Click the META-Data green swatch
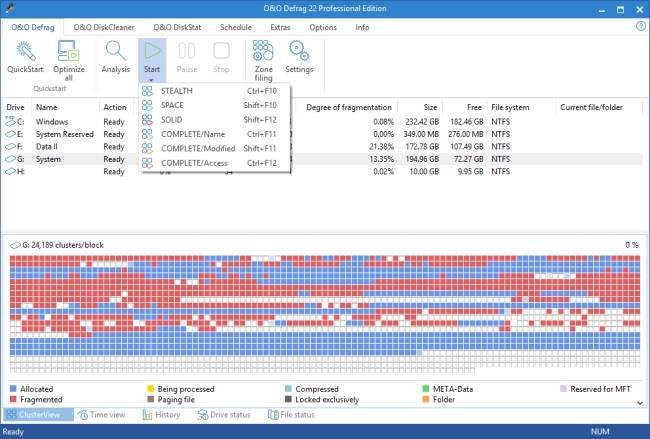This screenshot has width=650, height=439. (x=425, y=389)
